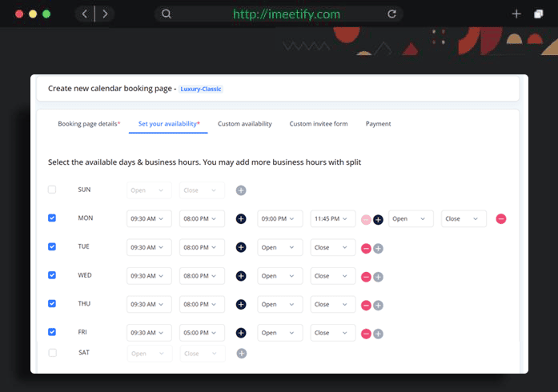Click the black plus icon in FRI row

pos(241,333)
